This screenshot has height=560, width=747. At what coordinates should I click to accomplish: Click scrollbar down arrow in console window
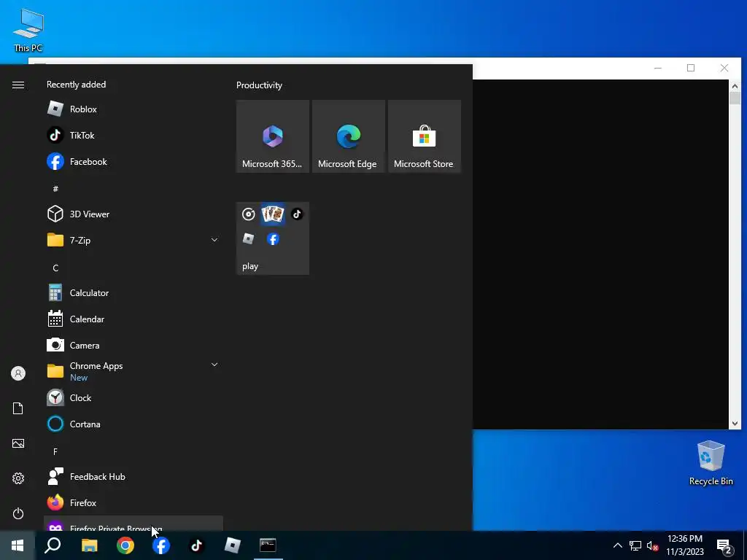point(735,424)
